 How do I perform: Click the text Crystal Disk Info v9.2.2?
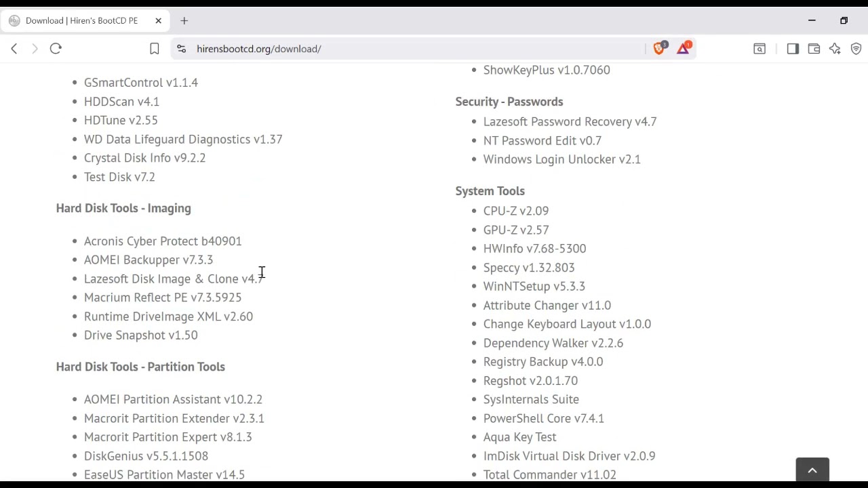coord(144,158)
